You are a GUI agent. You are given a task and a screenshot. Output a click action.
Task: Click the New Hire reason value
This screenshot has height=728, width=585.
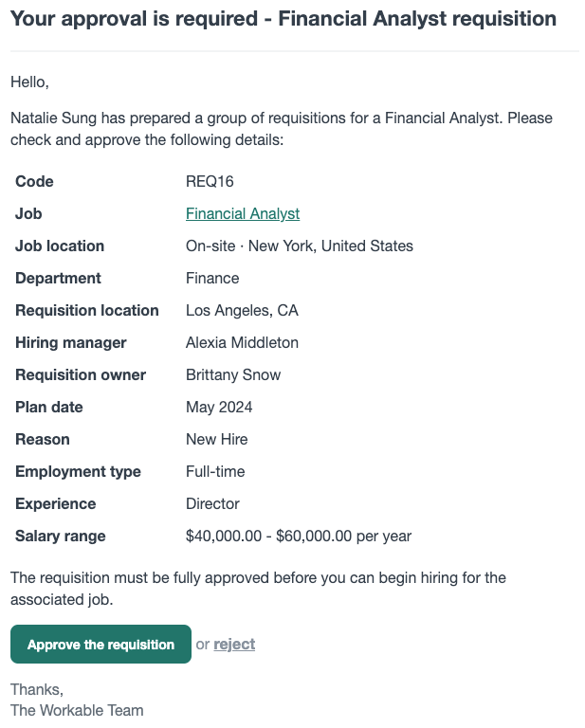pos(216,439)
